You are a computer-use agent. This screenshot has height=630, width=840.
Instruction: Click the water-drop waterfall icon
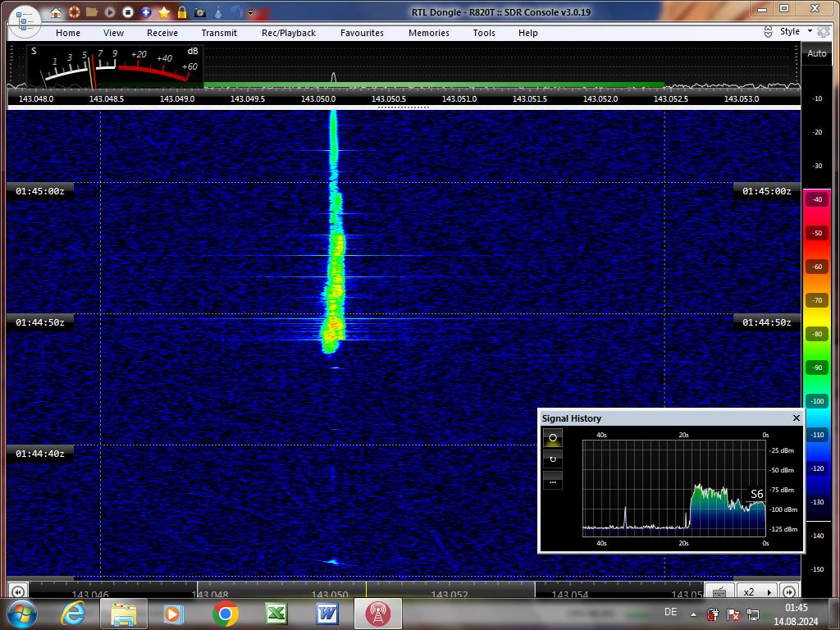[x=218, y=11]
